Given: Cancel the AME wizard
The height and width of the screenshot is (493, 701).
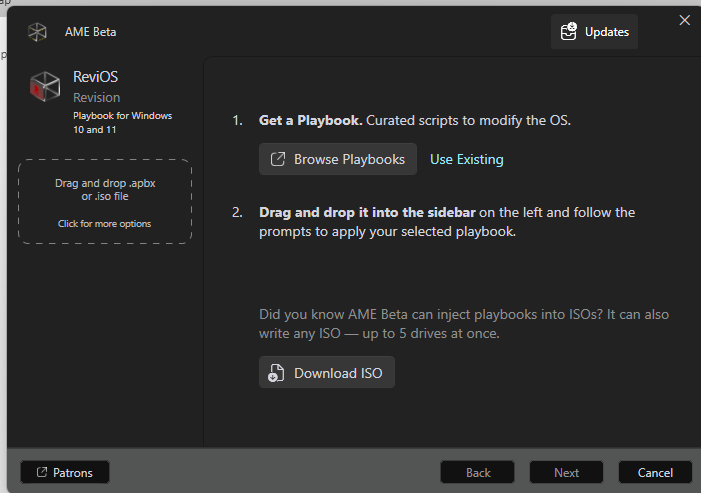Looking at the screenshot, I should (655, 472).
